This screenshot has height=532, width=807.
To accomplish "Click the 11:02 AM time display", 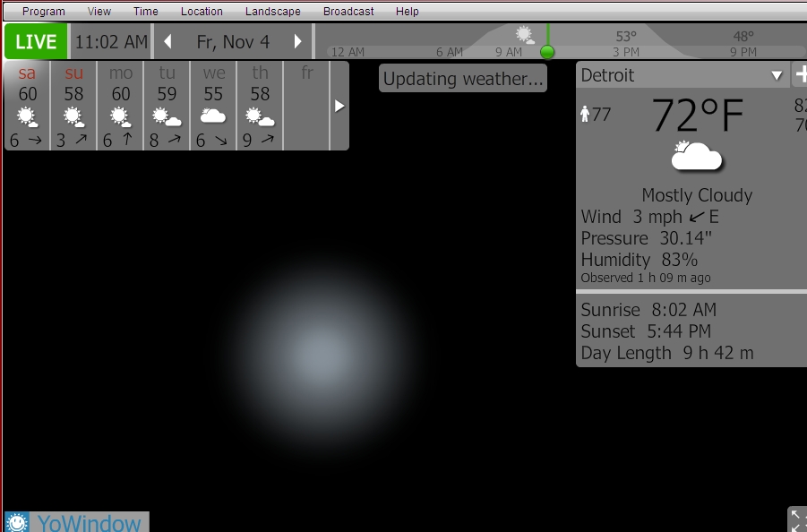I will coord(111,42).
